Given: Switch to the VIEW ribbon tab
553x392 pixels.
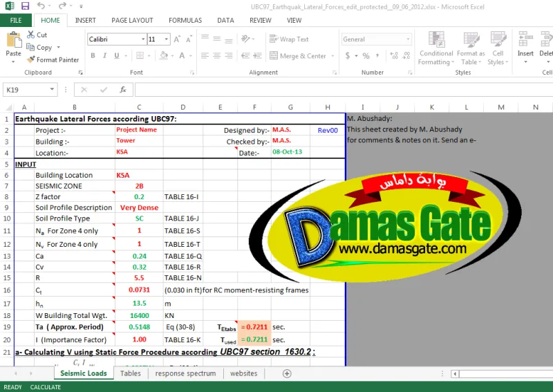Looking at the screenshot, I should click(294, 21).
